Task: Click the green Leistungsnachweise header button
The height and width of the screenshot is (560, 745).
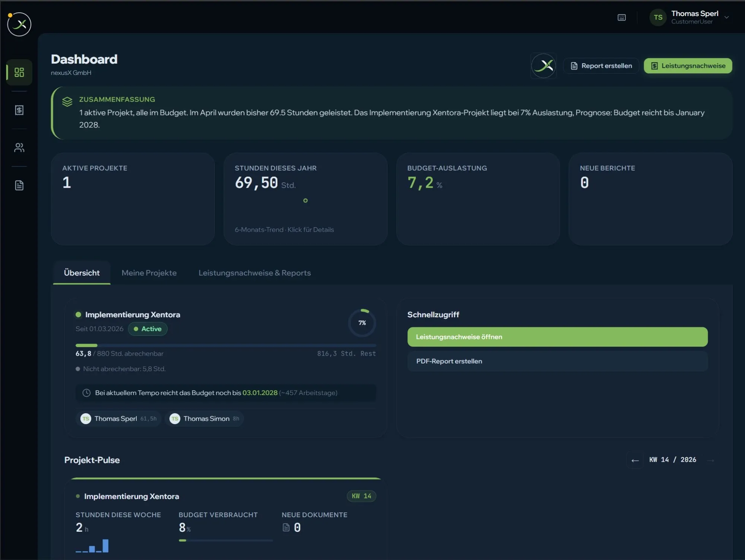Action: (x=688, y=66)
